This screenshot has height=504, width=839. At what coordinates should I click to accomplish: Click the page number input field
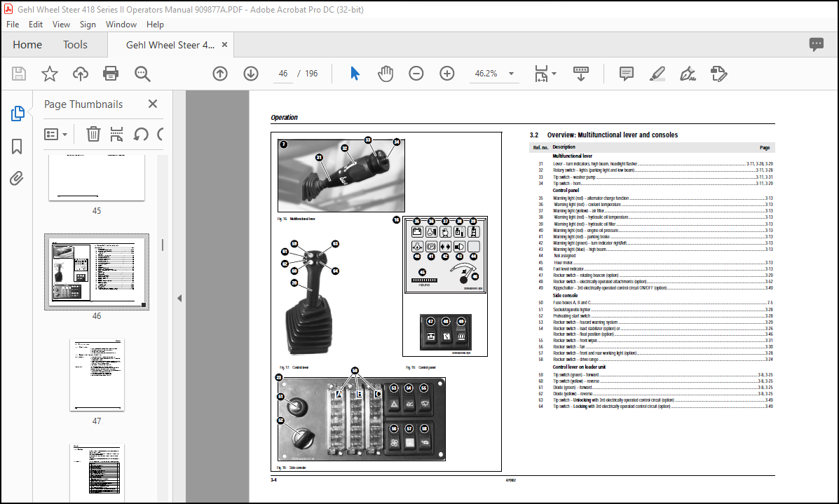click(x=283, y=74)
